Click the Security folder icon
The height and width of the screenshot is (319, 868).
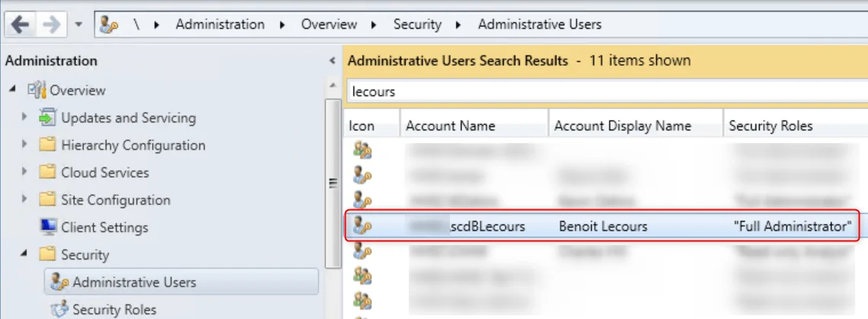coord(48,254)
